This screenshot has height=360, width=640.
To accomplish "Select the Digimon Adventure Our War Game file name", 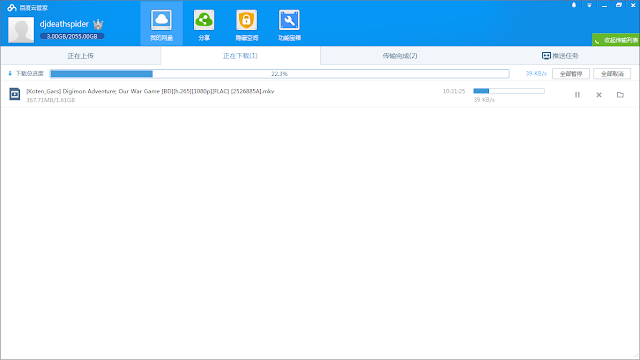I will tap(150, 91).
